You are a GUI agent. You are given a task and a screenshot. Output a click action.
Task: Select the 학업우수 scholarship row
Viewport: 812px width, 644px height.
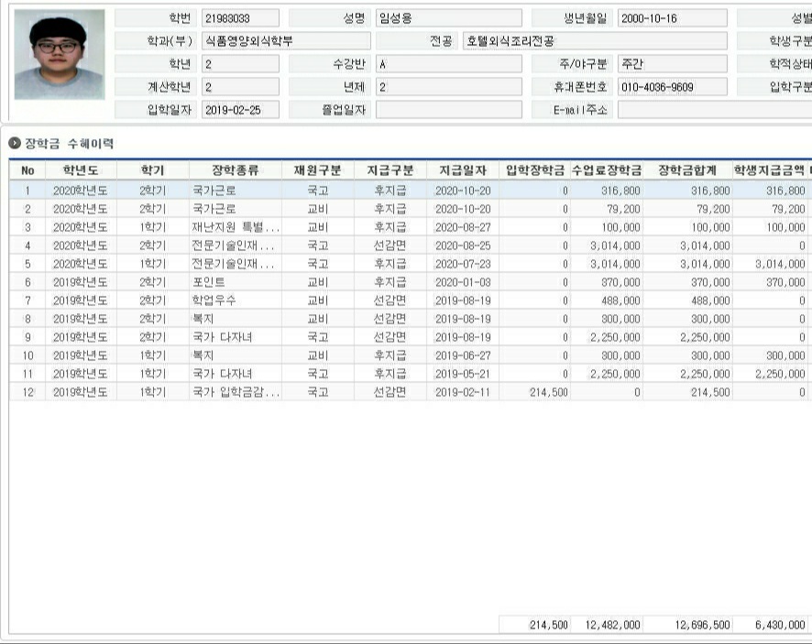[x=409, y=300]
